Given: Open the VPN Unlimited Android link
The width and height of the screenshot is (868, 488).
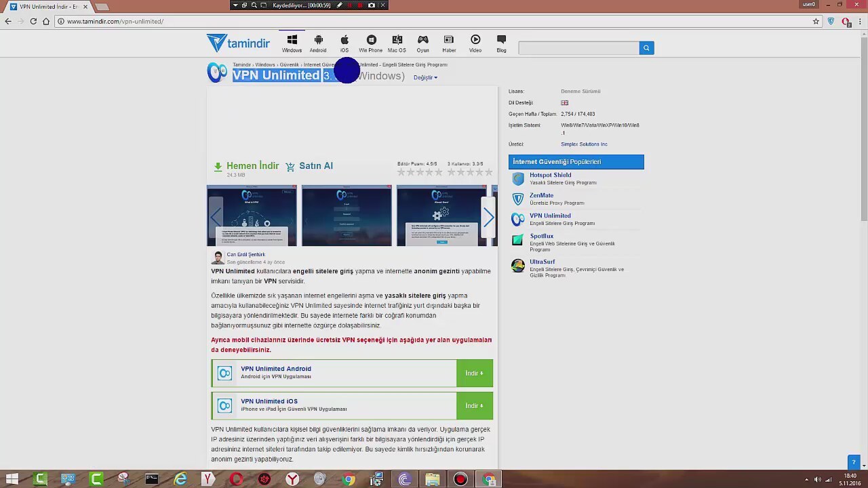Looking at the screenshot, I should (x=276, y=369).
